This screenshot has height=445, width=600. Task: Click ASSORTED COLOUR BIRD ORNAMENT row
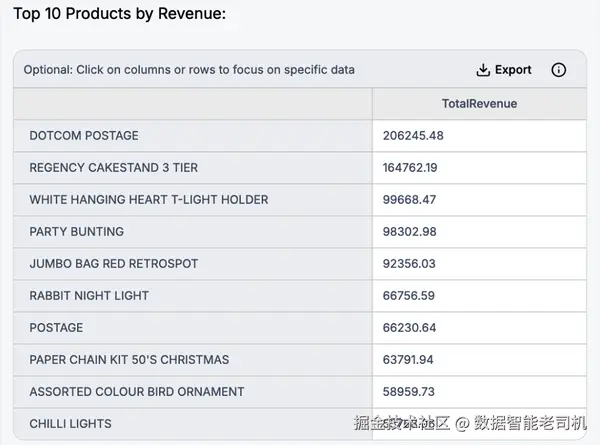click(136, 392)
